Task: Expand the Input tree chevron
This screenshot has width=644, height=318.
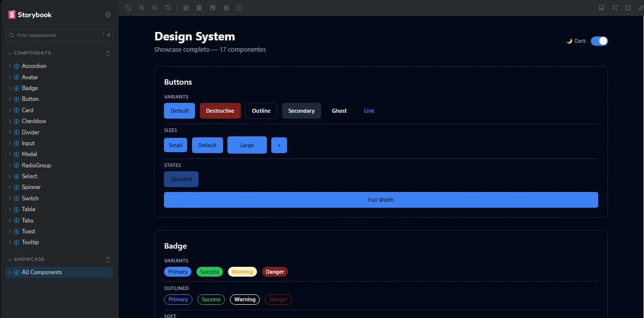Action: [x=10, y=143]
